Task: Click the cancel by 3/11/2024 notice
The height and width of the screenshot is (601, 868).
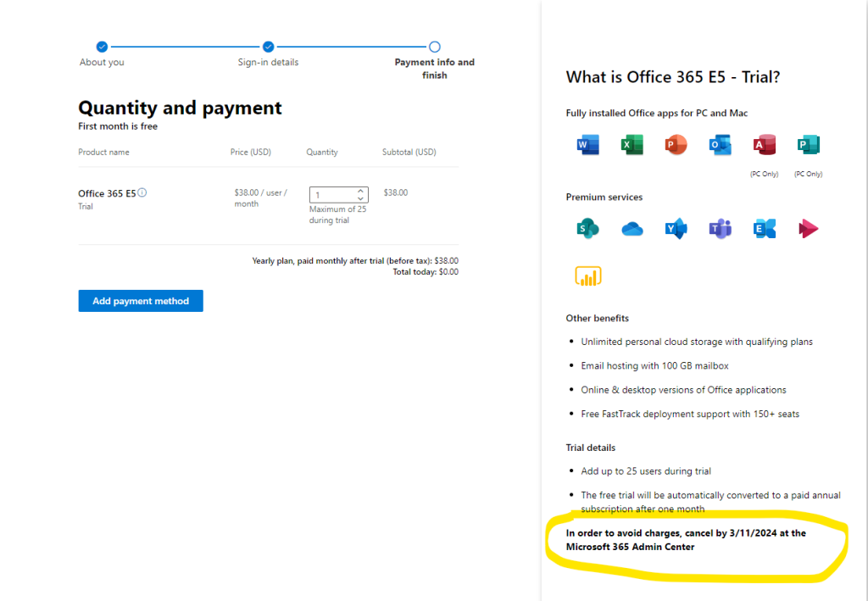Action: pos(686,540)
